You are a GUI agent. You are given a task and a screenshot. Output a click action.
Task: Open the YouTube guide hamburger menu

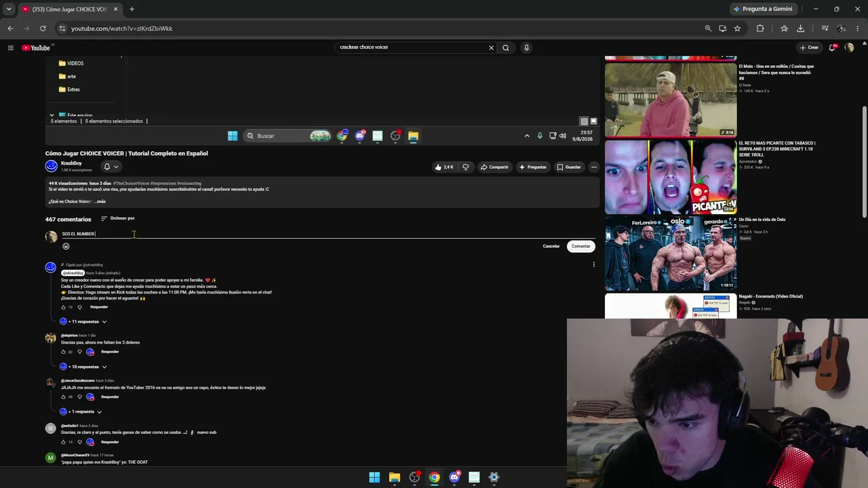(10, 47)
